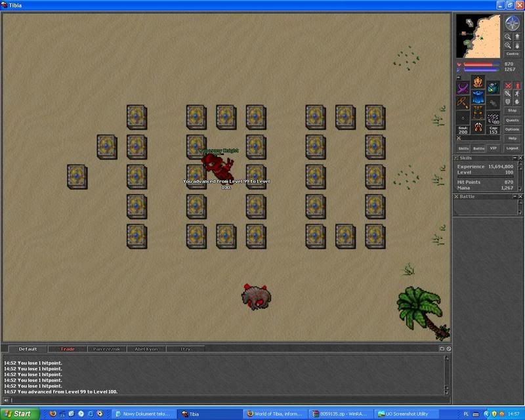525x420 pixels.
Task: Toggle stand while fighting mode
Action: pos(517,86)
